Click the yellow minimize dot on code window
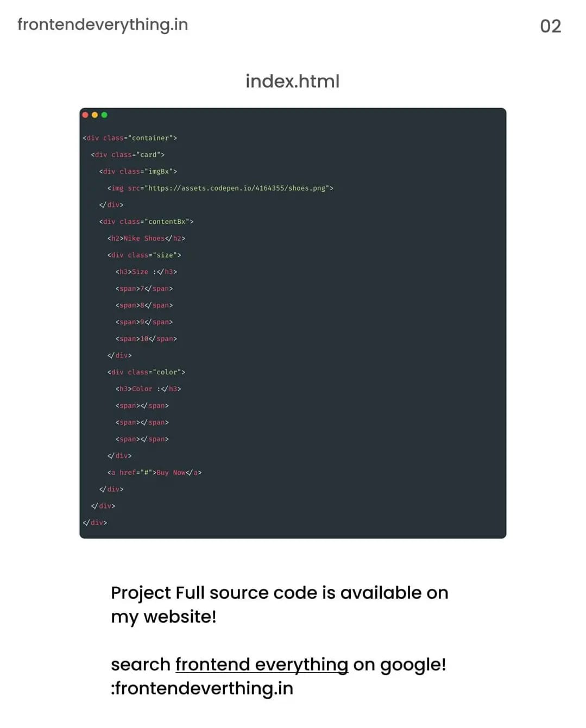This screenshot has height=728, width=586. tap(95, 115)
